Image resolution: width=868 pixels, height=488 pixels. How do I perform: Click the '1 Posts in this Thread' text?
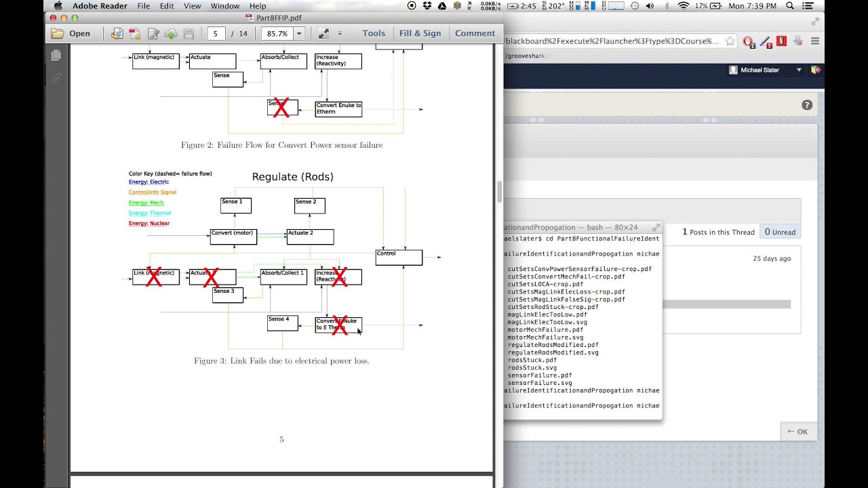(718, 232)
